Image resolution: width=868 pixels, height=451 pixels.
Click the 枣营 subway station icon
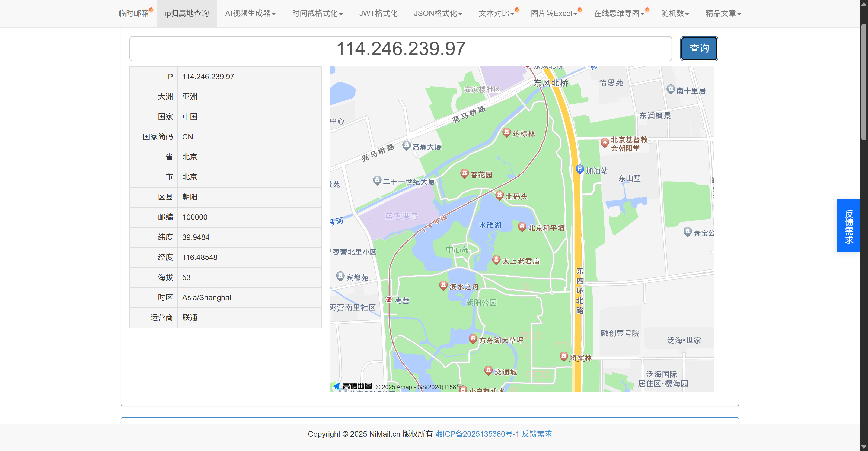(x=389, y=300)
